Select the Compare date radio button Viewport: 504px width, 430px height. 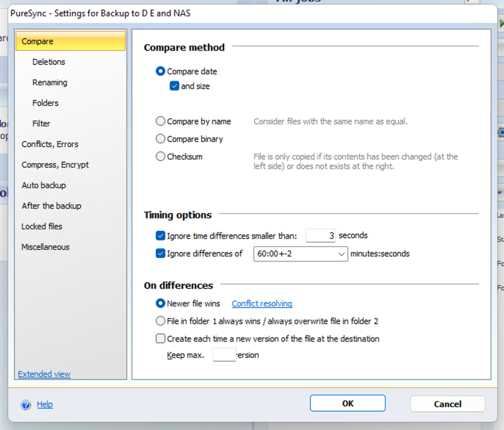[x=160, y=71]
